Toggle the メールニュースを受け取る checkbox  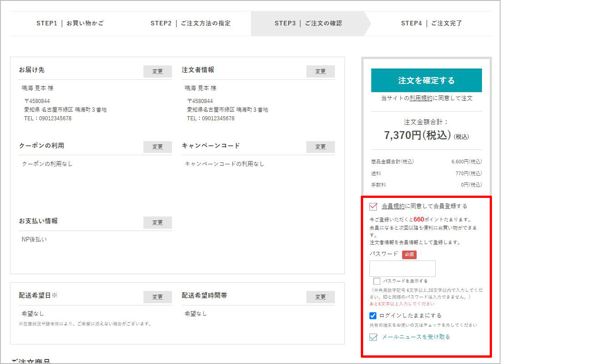(374, 337)
